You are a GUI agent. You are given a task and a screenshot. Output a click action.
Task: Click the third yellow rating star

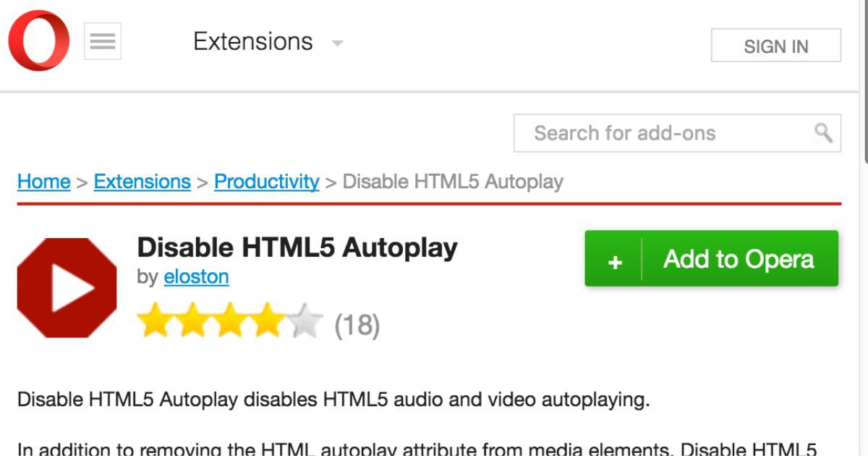coord(230,321)
